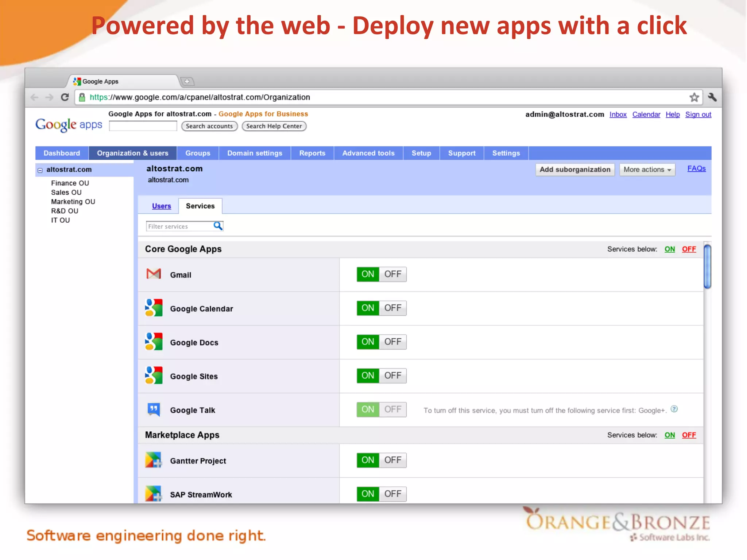747x560 pixels.
Task: Turn Google Calendar OFF
Action: [x=393, y=308]
